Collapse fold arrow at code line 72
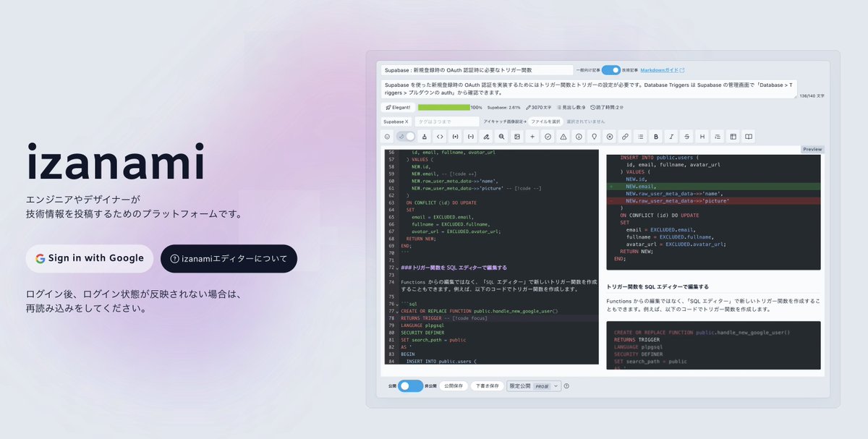868x439 pixels. coord(398,268)
